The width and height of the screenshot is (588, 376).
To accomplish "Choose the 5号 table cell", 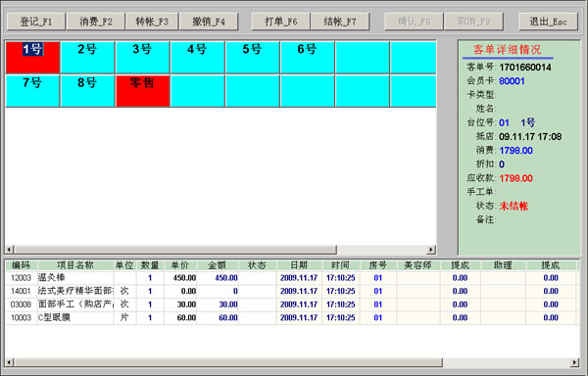I will click(x=252, y=58).
